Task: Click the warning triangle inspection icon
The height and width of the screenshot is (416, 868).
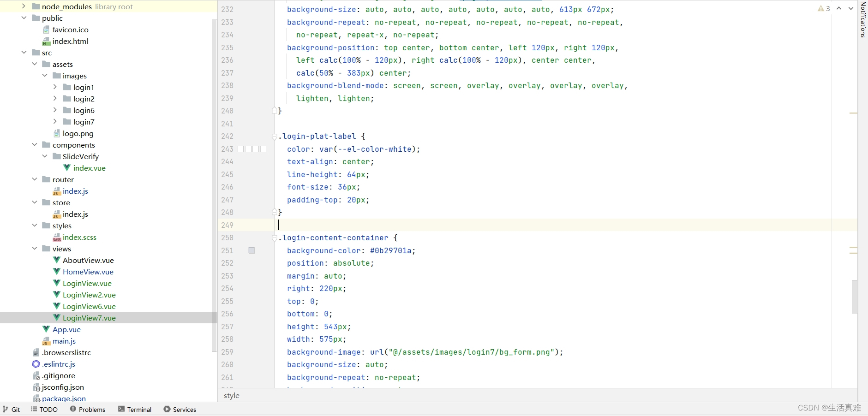Action: [821, 8]
